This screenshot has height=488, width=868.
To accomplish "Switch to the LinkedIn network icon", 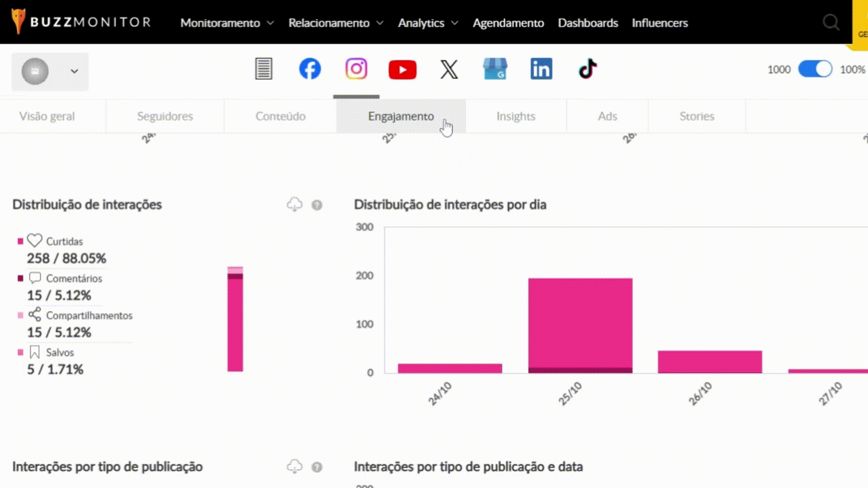I will [x=541, y=69].
